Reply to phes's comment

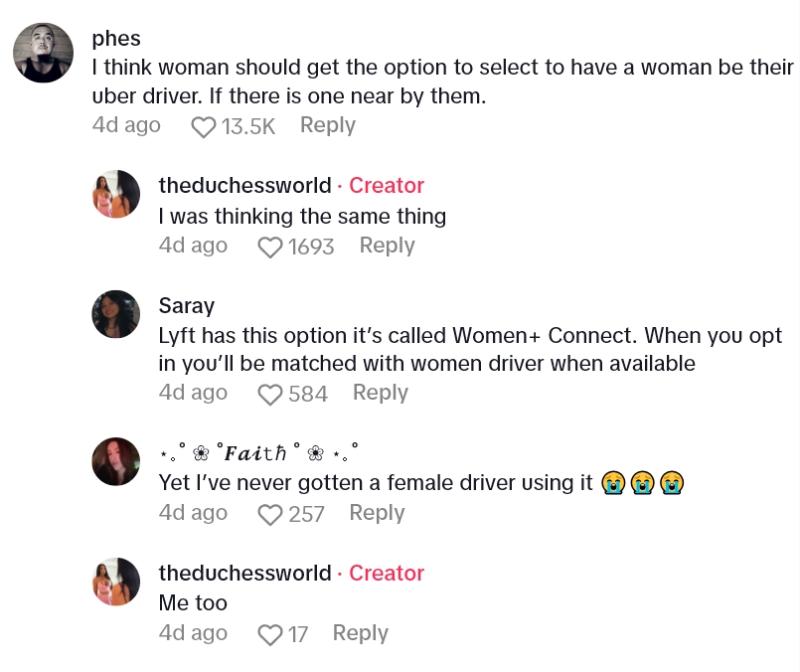327,125
